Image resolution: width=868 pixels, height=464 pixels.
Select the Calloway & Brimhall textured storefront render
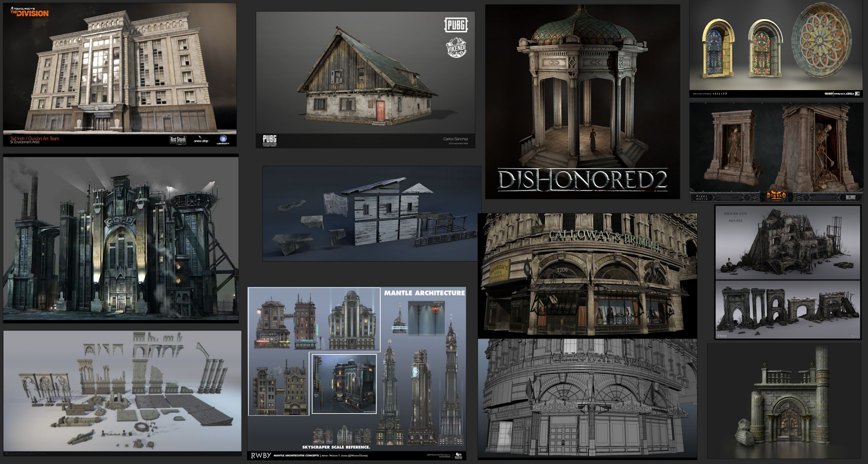pyautogui.click(x=588, y=275)
